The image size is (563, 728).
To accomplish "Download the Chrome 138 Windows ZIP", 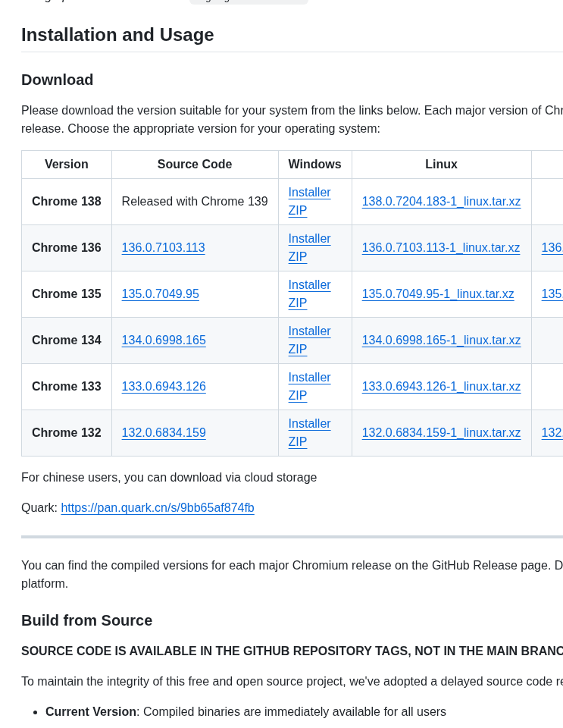I will pyautogui.click(x=297, y=210).
